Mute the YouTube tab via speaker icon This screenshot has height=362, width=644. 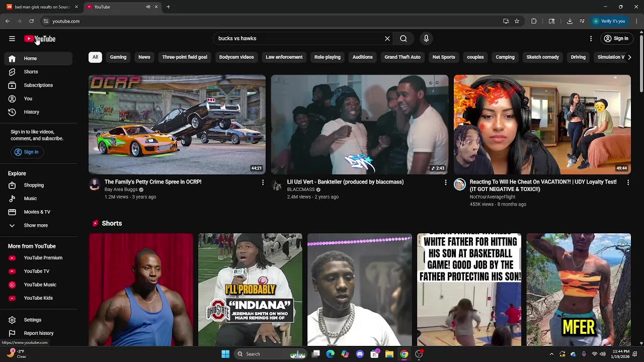148,7
